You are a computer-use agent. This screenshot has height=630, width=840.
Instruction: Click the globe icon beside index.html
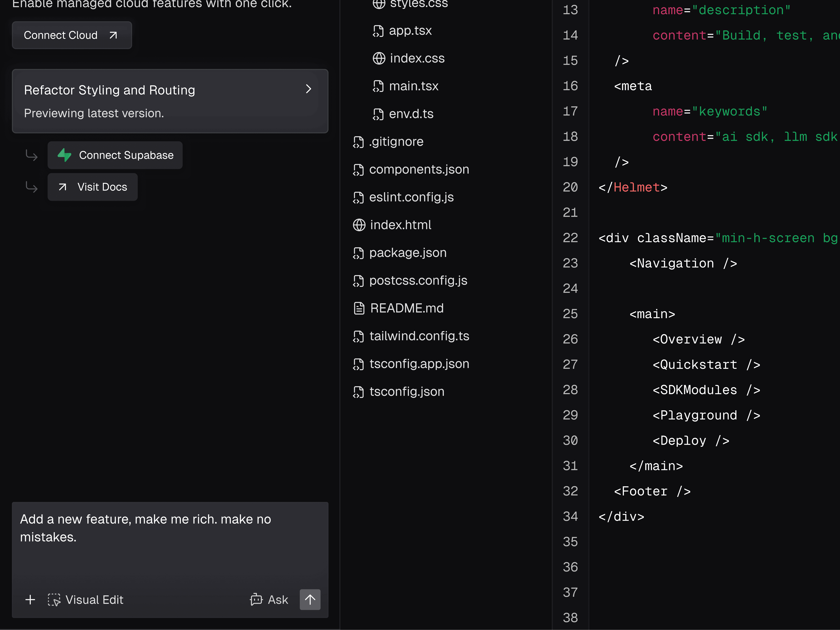(x=359, y=225)
